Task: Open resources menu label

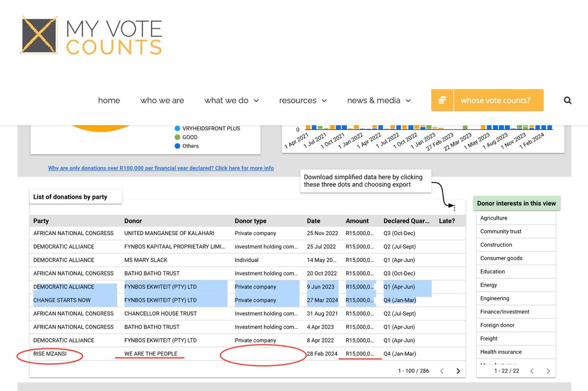Action: pyautogui.click(x=297, y=100)
